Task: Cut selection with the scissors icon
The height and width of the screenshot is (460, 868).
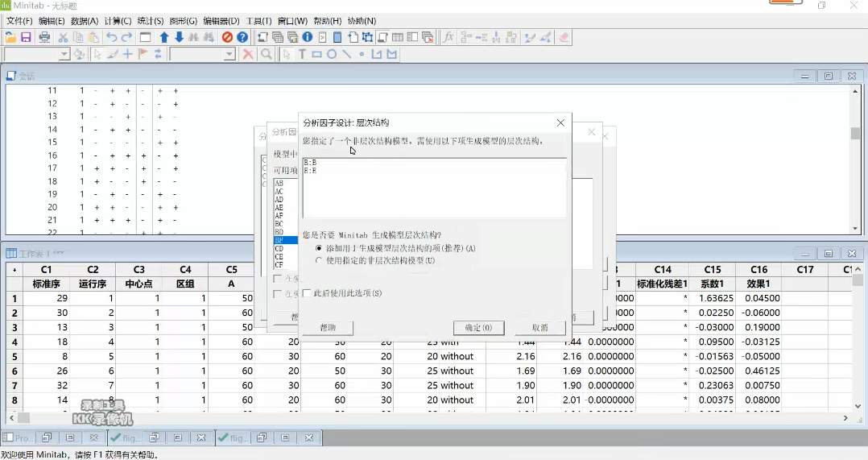Action: click(63, 37)
